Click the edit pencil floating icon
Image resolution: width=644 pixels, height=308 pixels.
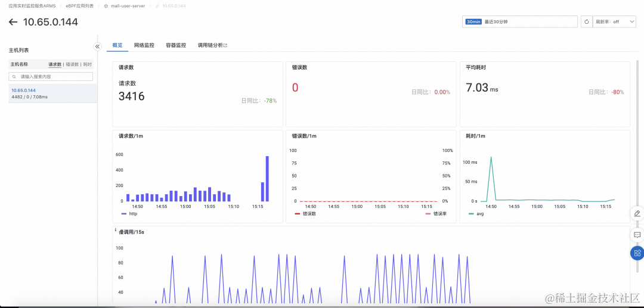(637, 214)
